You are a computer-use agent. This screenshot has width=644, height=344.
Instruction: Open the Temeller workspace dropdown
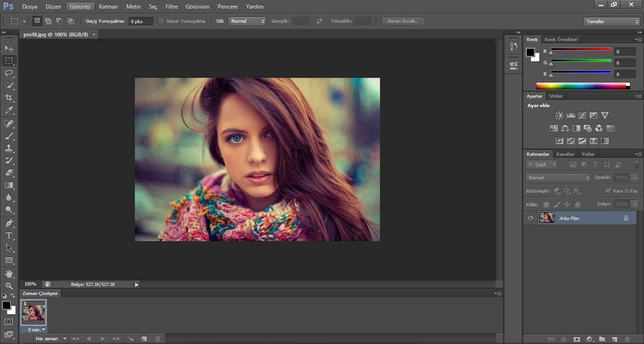tap(611, 22)
